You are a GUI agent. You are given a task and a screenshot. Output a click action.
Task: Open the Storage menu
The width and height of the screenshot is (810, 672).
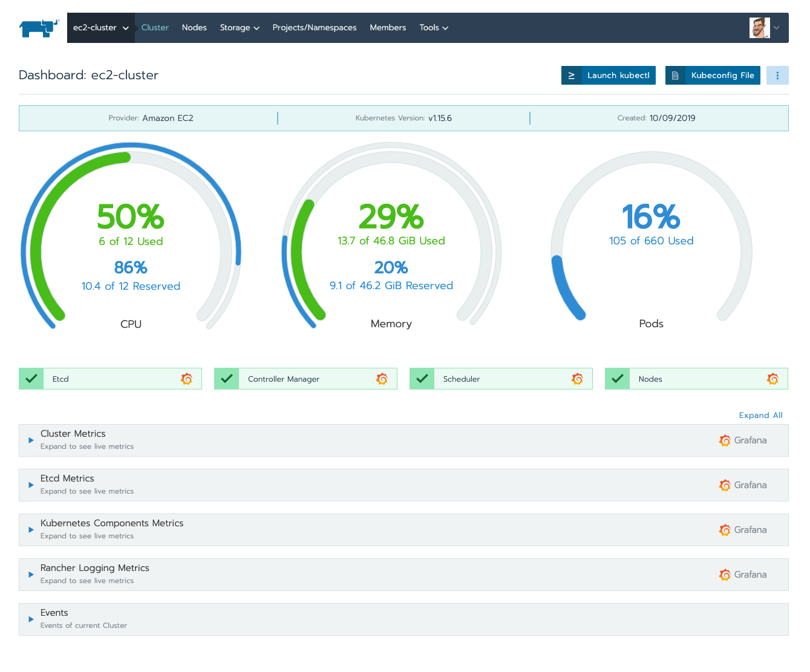click(x=239, y=28)
